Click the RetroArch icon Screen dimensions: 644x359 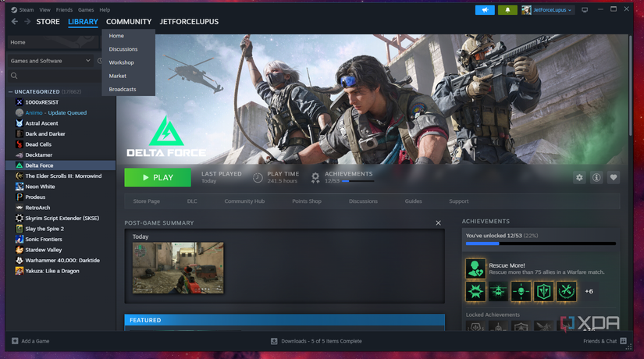click(x=20, y=208)
